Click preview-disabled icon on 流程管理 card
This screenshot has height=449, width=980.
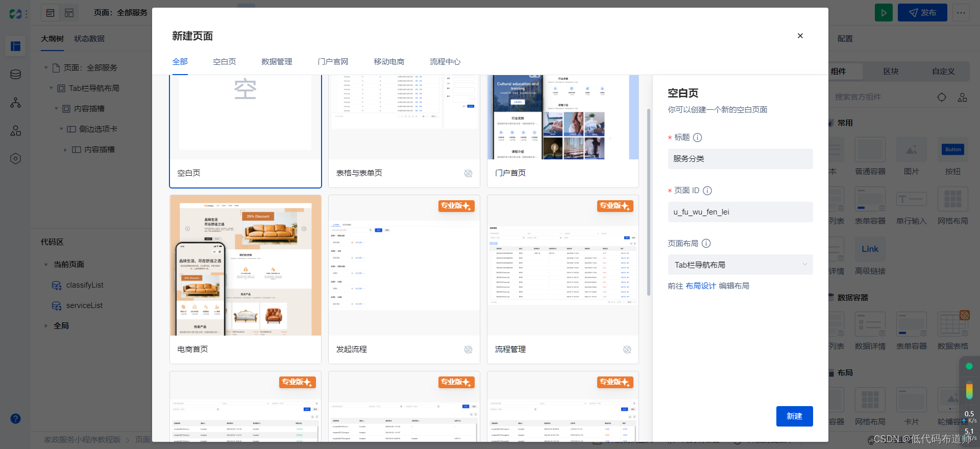[627, 349]
